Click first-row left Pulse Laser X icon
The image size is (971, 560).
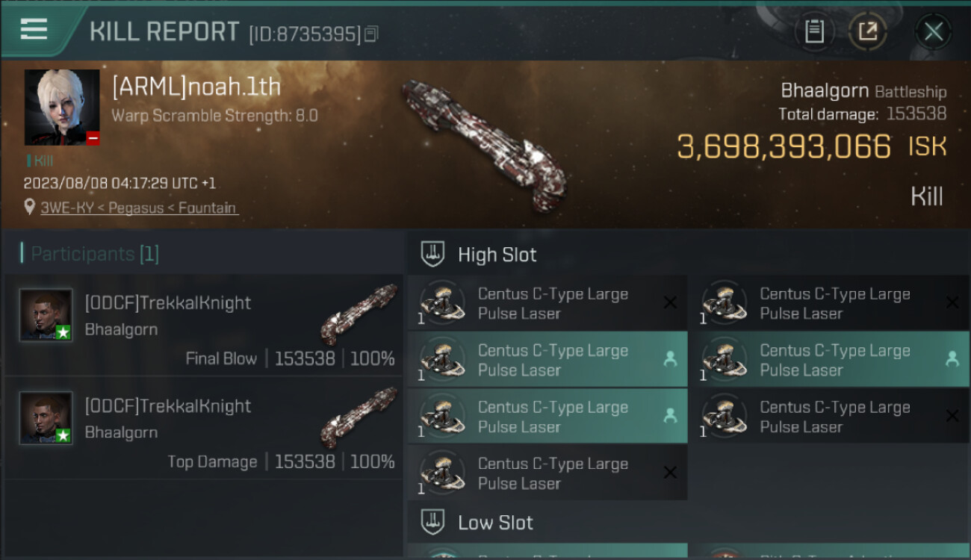670,302
